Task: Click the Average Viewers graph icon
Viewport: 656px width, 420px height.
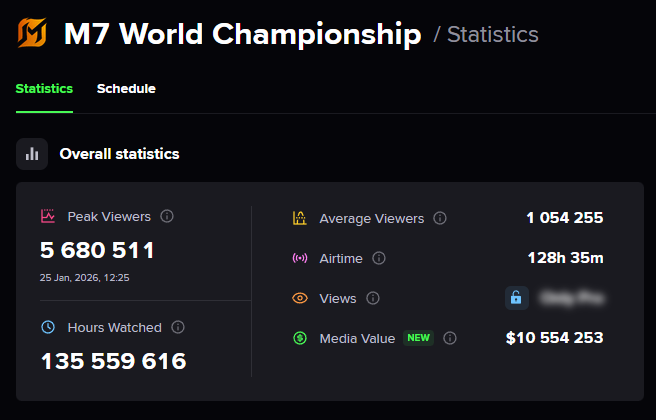Action: click(299, 218)
